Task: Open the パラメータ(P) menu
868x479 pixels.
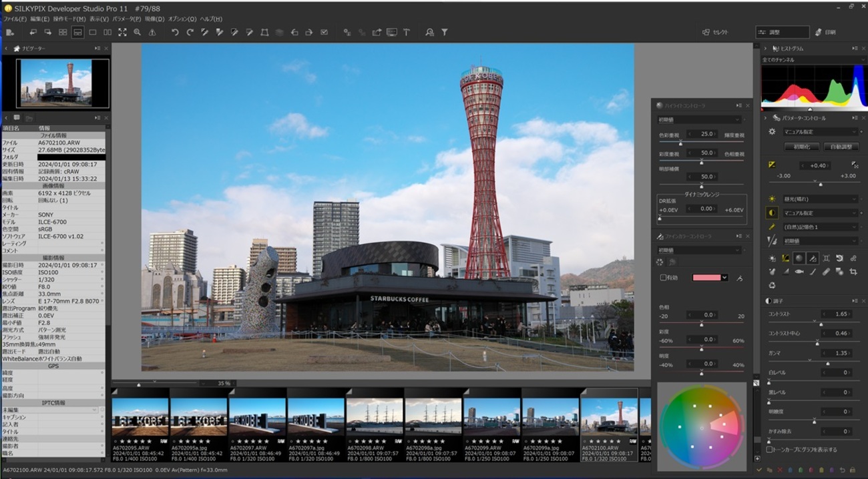Action: coord(127,19)
